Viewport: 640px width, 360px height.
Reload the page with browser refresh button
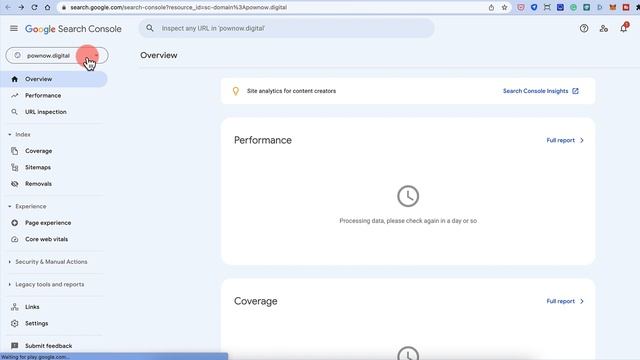coord(34,7)
